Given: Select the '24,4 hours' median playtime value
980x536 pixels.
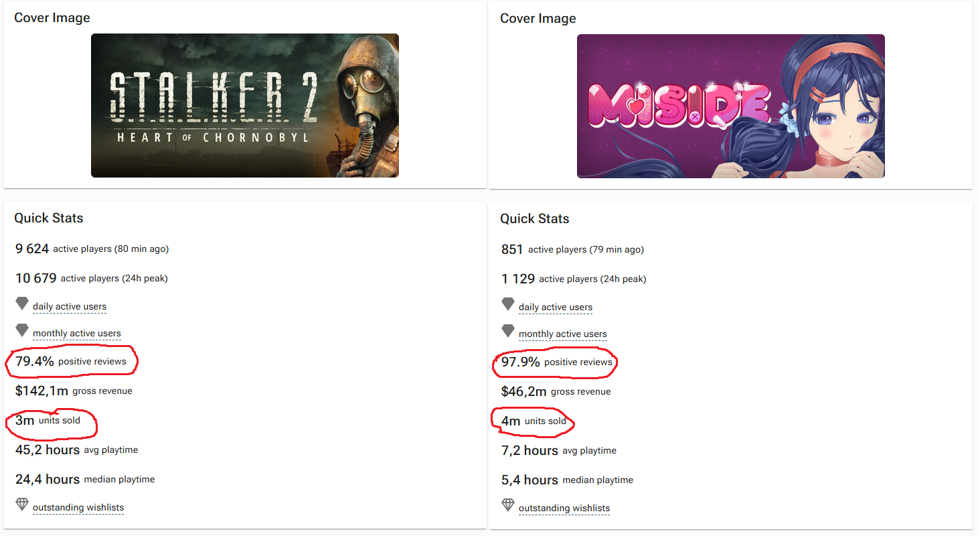Looking at the screenshot, I should 48,479.
